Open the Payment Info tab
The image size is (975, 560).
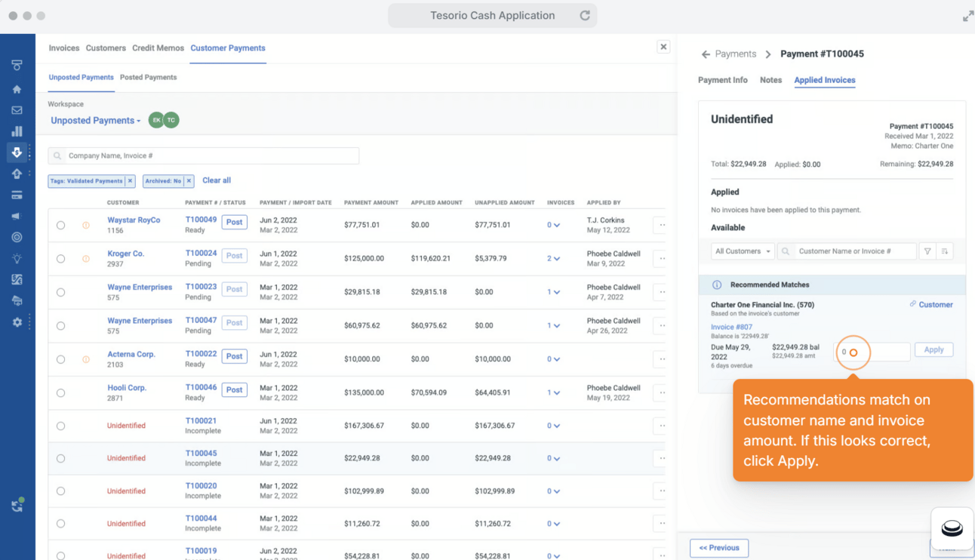coord(722,80)
